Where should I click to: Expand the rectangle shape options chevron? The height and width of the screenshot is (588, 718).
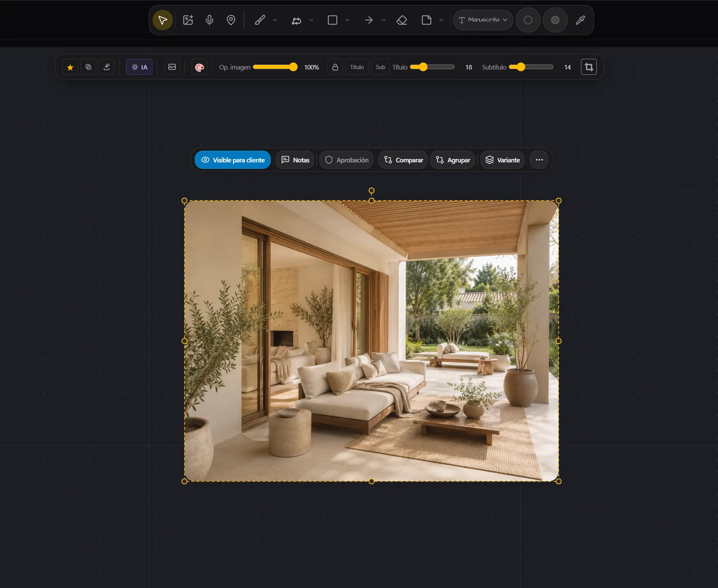click(x=347, y=20)
